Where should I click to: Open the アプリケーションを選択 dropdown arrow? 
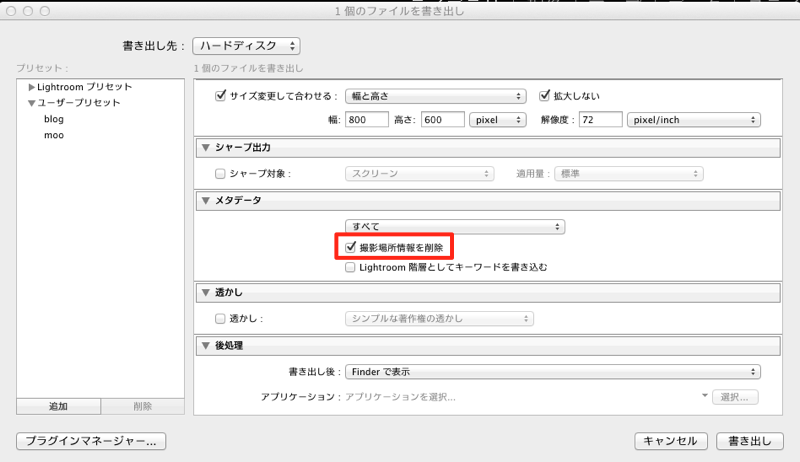[705, 396]
